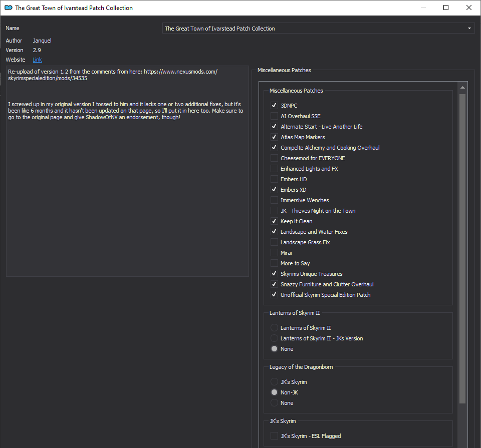The width and height of the screenshot is (481, 448).
Task: Close the Patch Collection installer window
Action: click(x=469, y=8)
